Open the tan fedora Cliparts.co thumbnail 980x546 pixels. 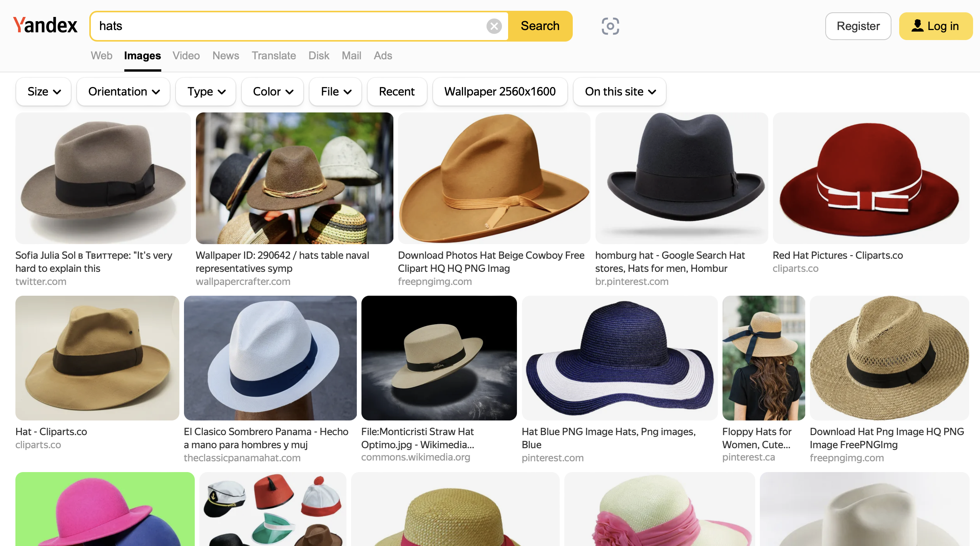click(97, 358)
